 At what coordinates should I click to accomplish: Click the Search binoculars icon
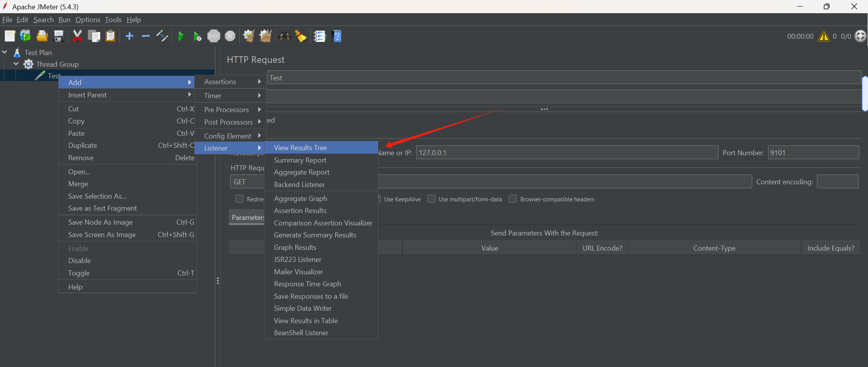(x=285, y=36)
